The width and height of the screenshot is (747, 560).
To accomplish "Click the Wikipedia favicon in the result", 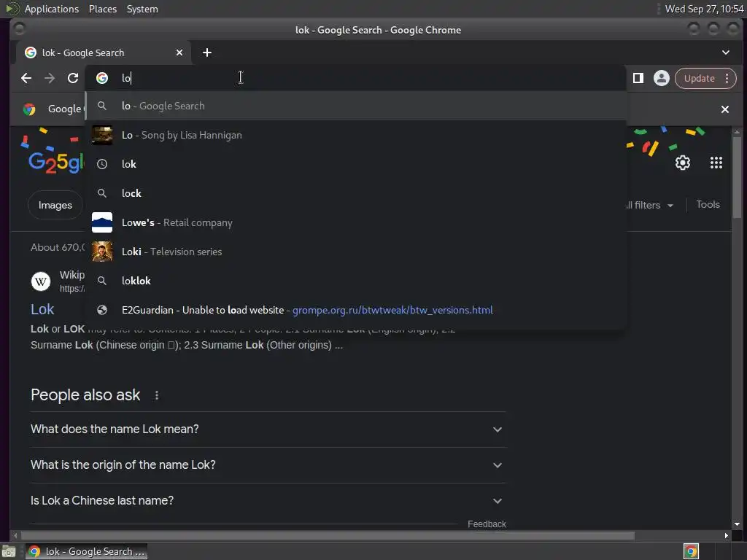I will (x=41, y=281).
